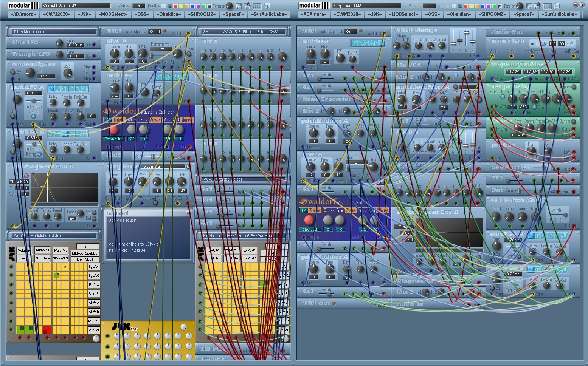
Task: Click the multiLFO A waveform display in VersatileSynth
Action: pyautogui.click(x=68, y=88)
